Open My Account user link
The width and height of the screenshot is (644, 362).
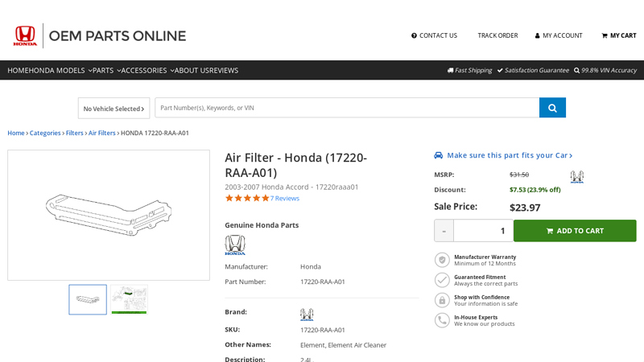tap(559, 35)
